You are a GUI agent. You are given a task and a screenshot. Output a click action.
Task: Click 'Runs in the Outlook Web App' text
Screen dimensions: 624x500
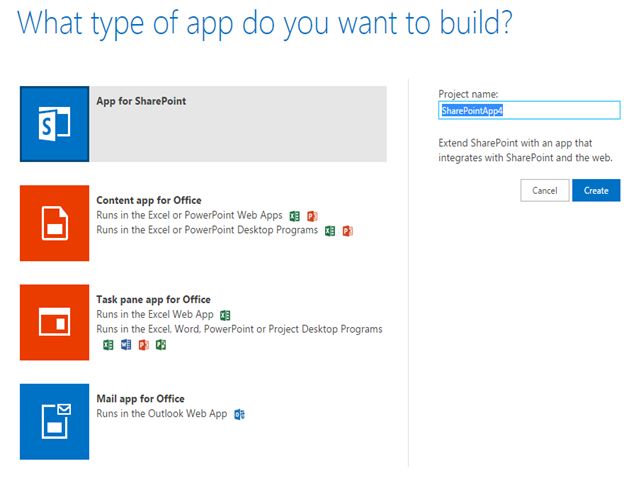pyautogui.click(x=162, y=414)
